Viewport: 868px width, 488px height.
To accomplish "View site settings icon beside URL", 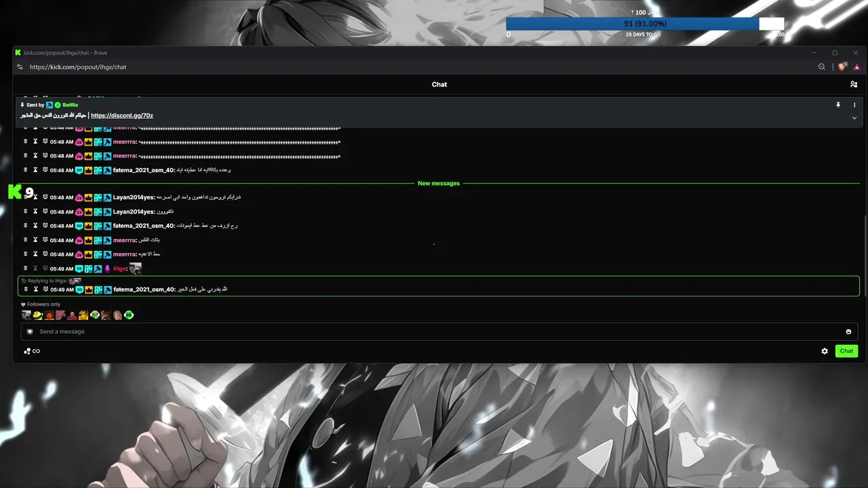I will click(x=20, y=67).
